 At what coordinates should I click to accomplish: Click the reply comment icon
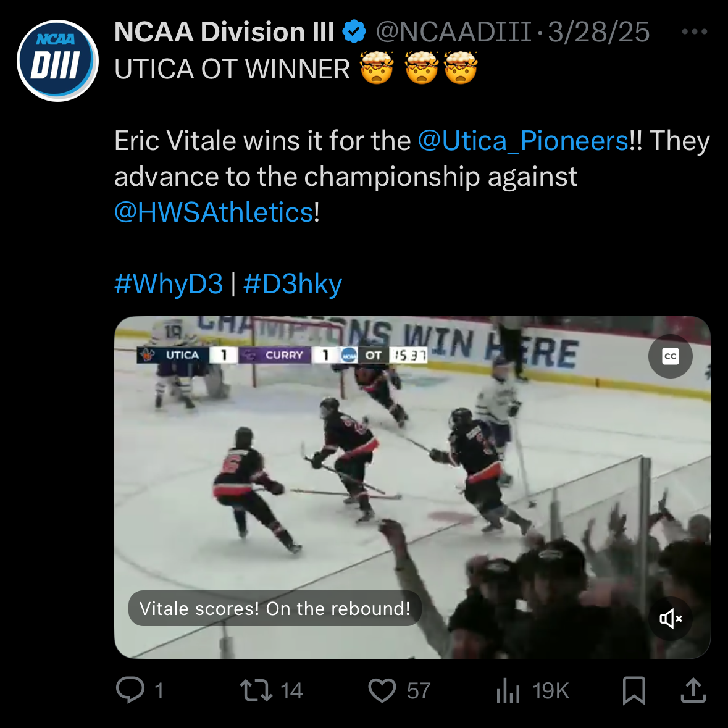coord(130,690)
